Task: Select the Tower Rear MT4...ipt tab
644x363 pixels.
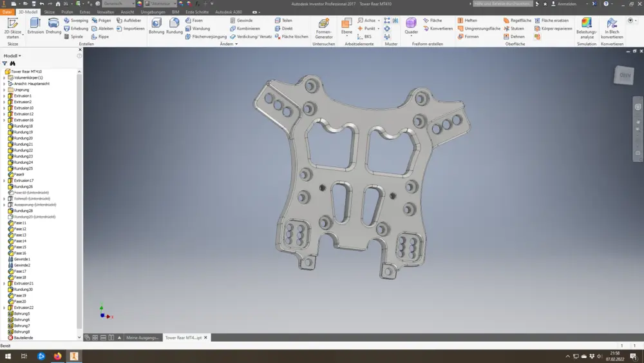Action: pos(183,337)
